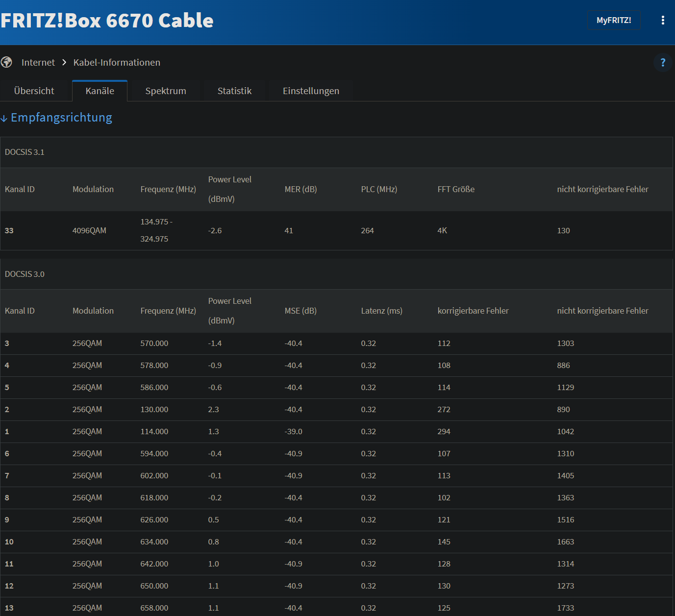Collapse the Empfangsrichtung section

(61, 118)
